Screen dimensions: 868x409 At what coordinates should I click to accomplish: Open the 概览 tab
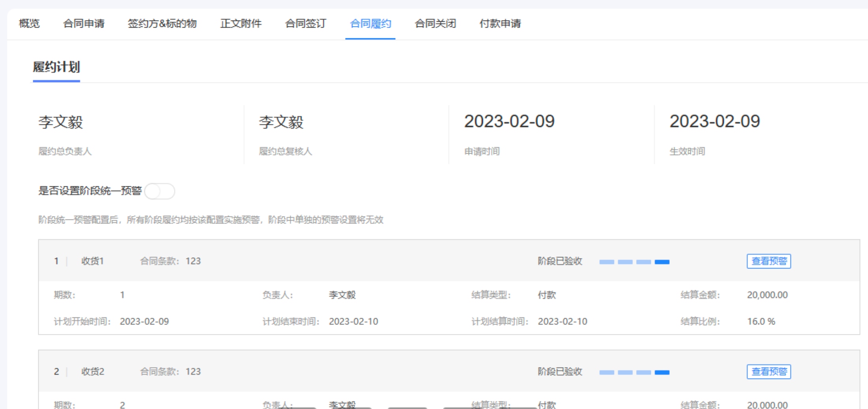(29, 24)
